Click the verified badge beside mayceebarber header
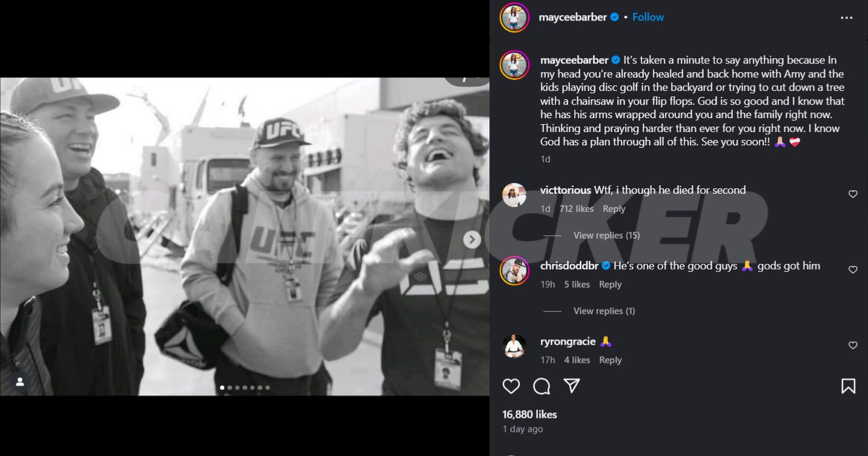The image size is (868, 456). [x=614, y=17]
